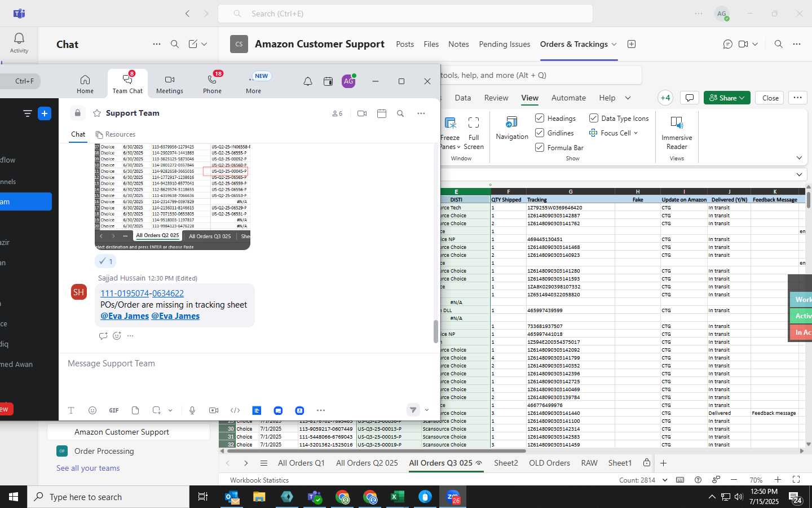Expand Excel formula bar chevron

tap(799, 174)
